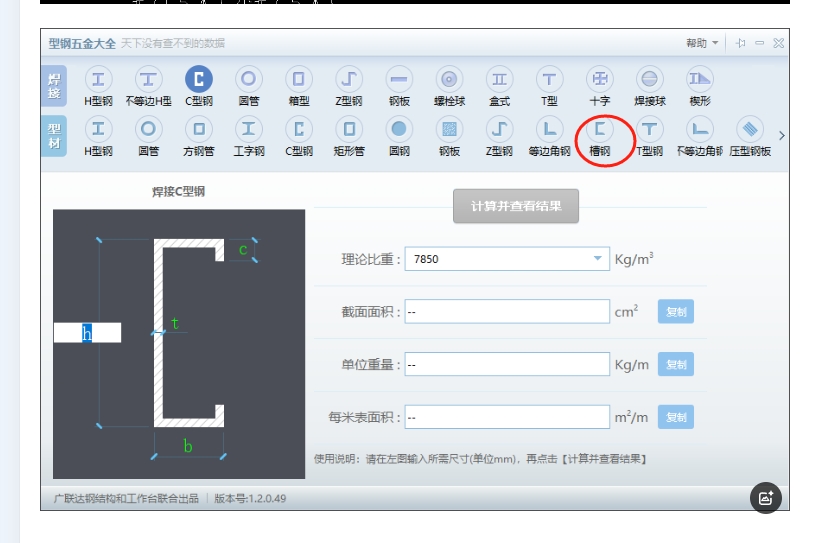The image size is (840, 543).
Task: Minimize the 型钢五金大全 window
Action: pos(760,43)
